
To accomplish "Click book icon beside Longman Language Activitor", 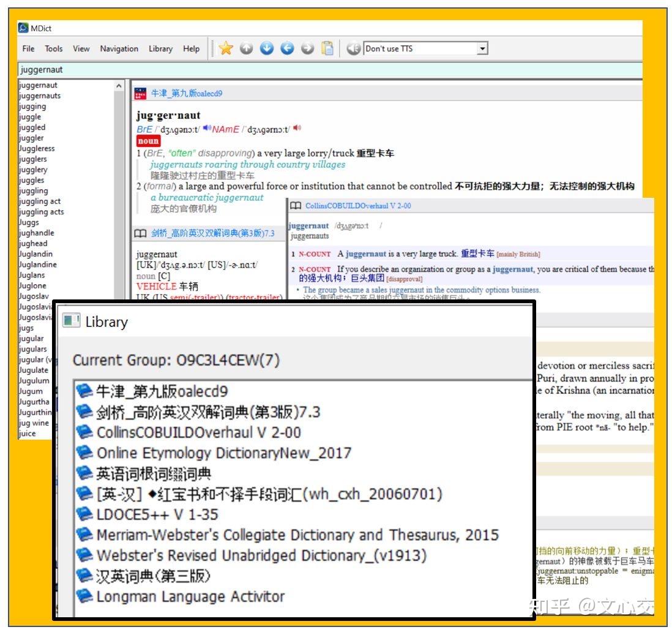I will coord(84,596).
